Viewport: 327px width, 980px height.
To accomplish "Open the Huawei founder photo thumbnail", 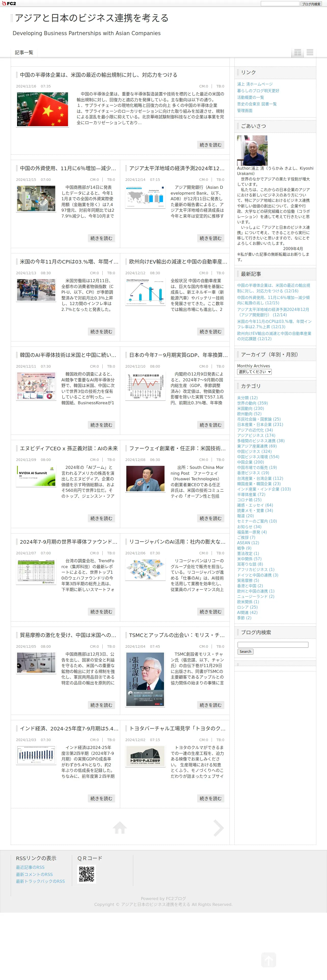I will (145, 479).
